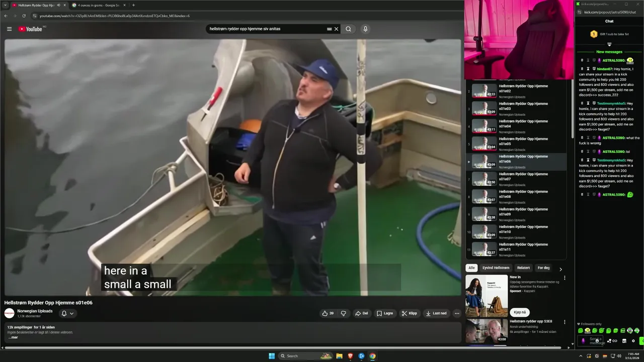Play Hellstrøm Rydder Opp Hjemme s01e02

517,91
